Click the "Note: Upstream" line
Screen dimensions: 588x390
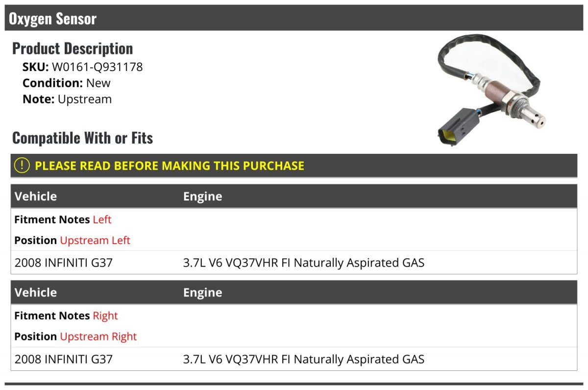coord(67,99)
